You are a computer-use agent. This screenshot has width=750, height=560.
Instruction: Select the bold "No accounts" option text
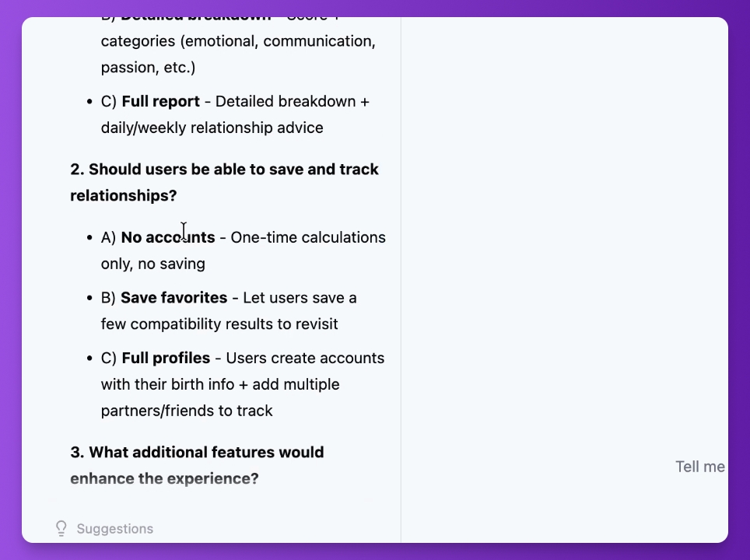pyautogui.click(x=168, y=237)
